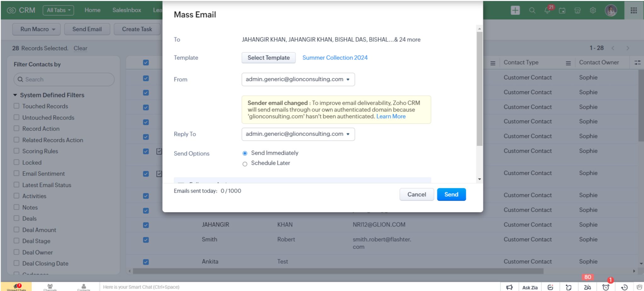This screenshot has width=644, height=291.
Task: Focus the filter Search input field
Action: click(64, 79)
